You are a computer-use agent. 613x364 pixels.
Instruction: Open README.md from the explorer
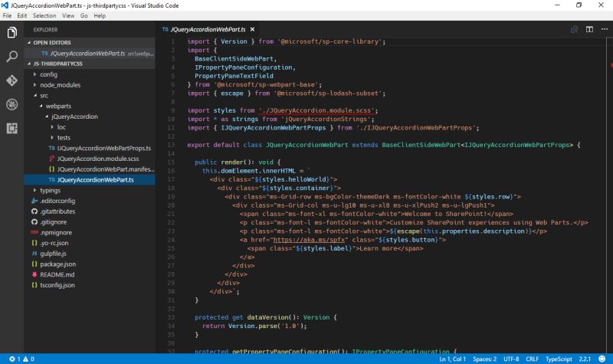90,275
